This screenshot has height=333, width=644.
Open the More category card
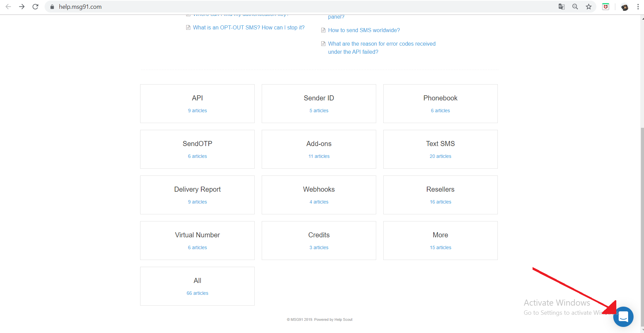point(440,240)
